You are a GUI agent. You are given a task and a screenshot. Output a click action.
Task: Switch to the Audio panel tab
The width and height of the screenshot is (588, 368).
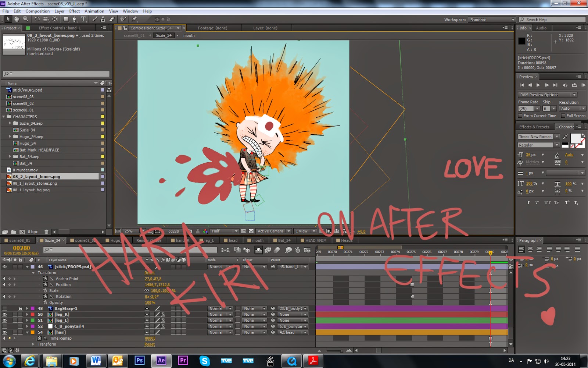pos(541,28)
